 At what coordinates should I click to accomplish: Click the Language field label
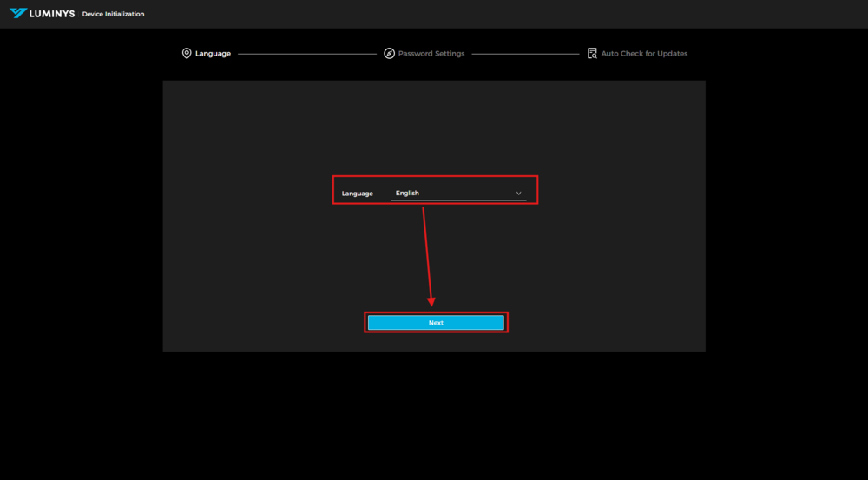pos(357,194)
